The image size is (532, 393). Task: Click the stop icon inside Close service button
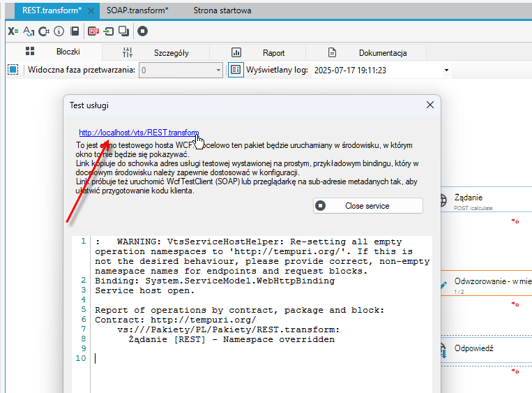(320, 205)
